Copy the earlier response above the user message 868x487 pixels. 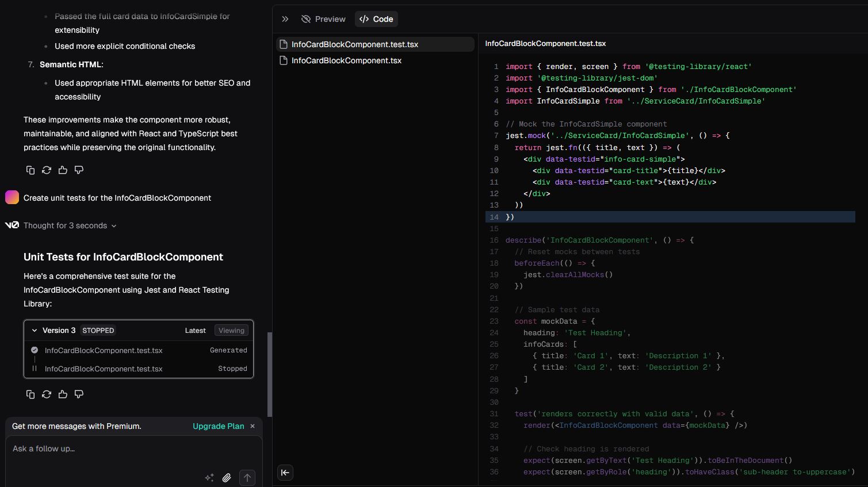coord(30,170)
